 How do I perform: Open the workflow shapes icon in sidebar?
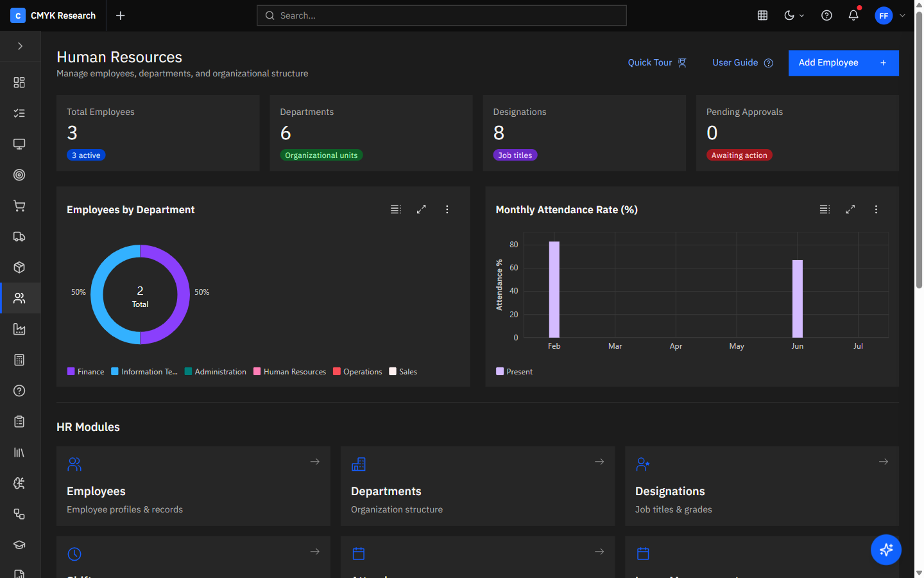(19, 514)
